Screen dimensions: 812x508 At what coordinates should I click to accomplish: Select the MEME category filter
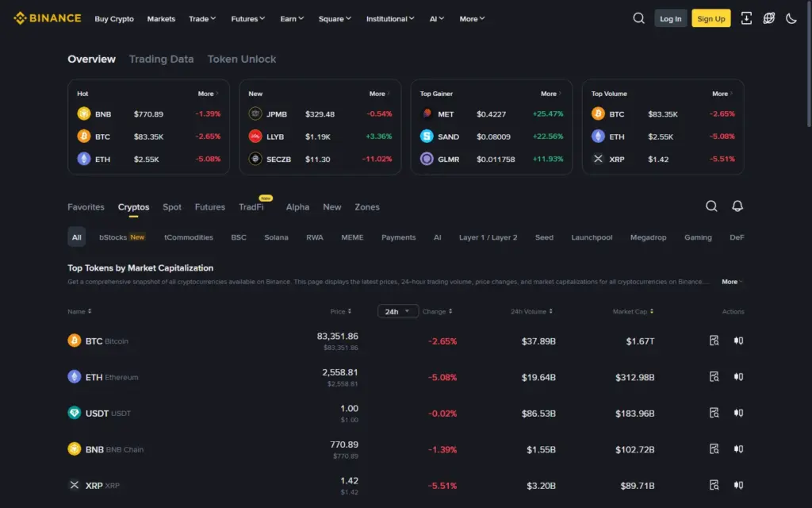tap(352, 237)
